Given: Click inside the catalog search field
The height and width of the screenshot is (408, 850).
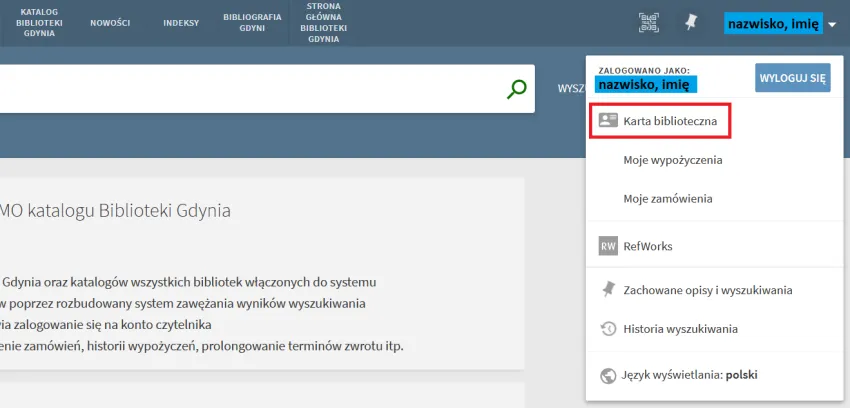Looking at the screenshot, I should [250, 89].
